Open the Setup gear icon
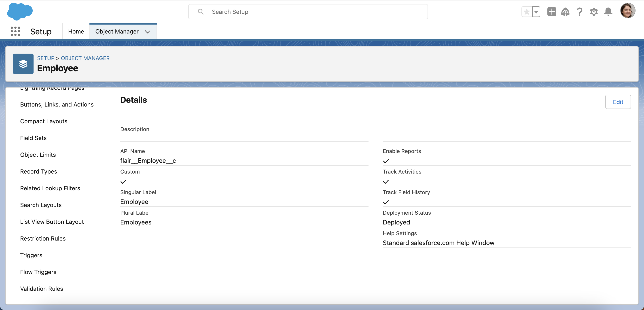The image size is (644, 310). (x=594, y=12)
